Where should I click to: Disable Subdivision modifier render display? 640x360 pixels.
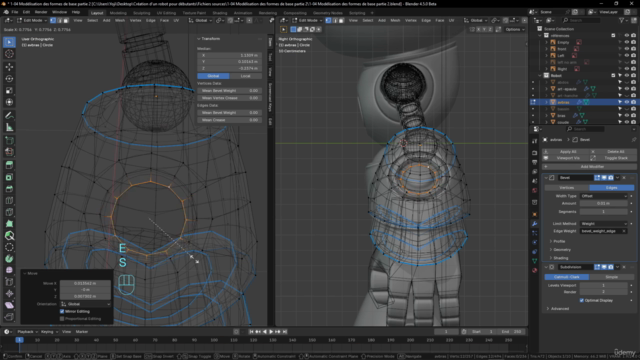pos(611,267)
